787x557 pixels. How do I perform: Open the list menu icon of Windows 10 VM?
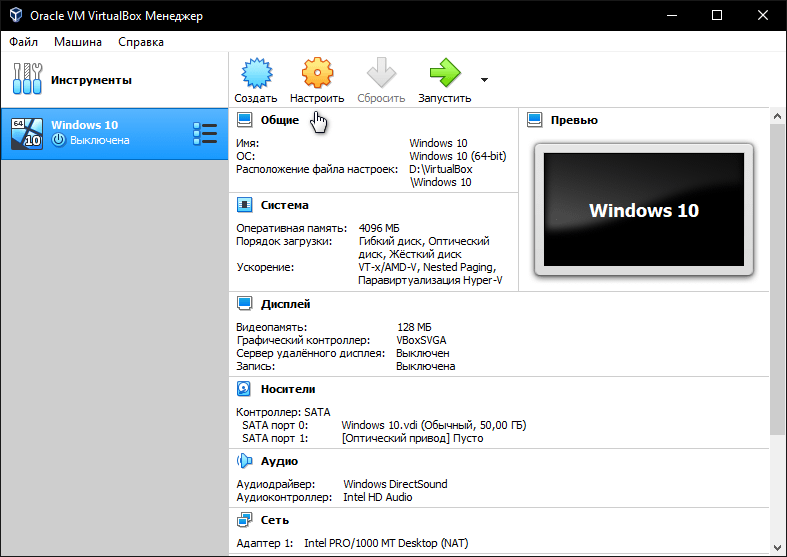coord(205,134)
